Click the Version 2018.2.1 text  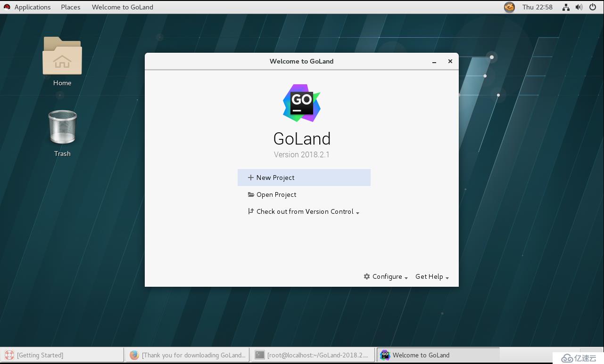(x=302, y=154)
